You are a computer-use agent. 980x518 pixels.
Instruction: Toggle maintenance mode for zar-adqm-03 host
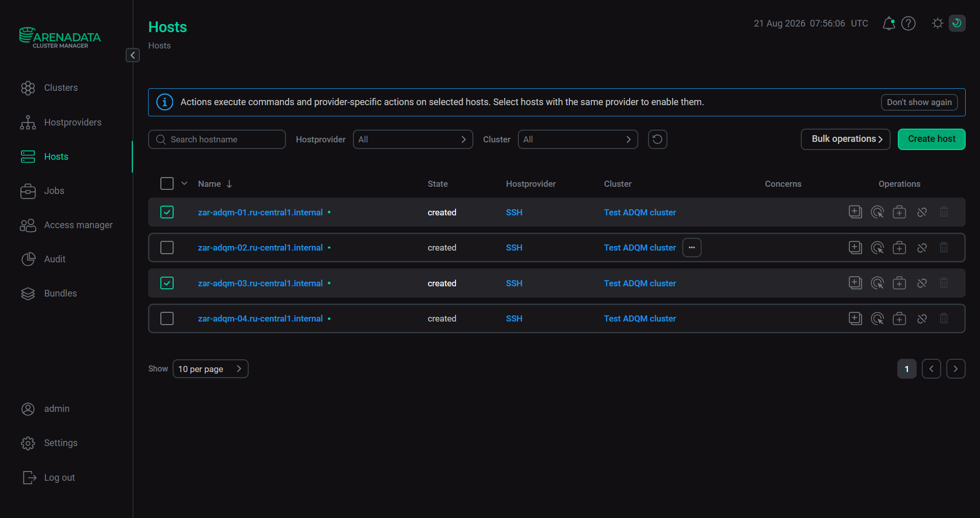(x=899, y=283)
